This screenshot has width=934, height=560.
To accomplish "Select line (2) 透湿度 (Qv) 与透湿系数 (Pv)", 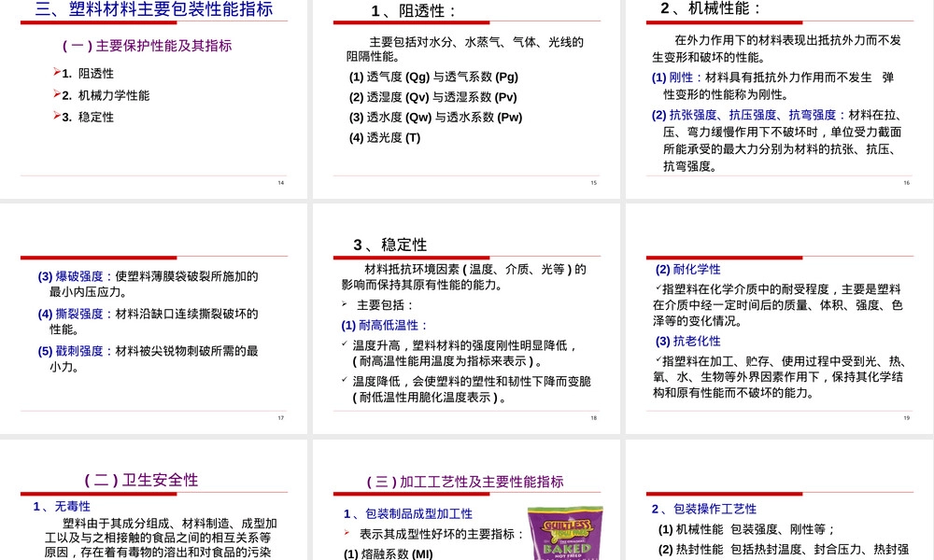I will [x=433, y=97].
